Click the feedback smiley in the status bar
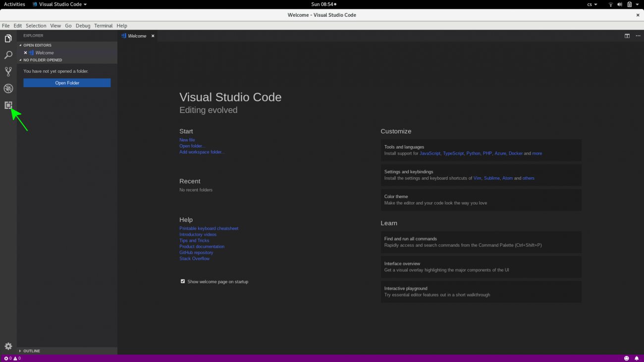The width and height of the screenshot is (644, 362). [x=627, y=358]
